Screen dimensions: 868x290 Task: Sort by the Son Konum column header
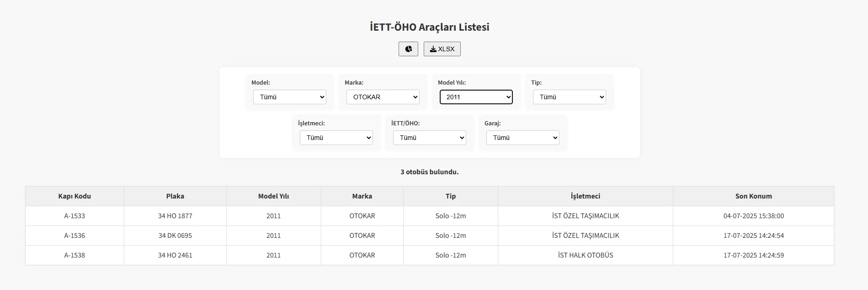click(x=753, y=196)
